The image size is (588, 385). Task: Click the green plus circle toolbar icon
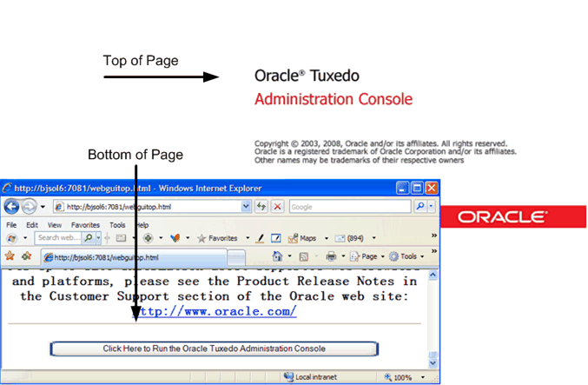[149, 238]
